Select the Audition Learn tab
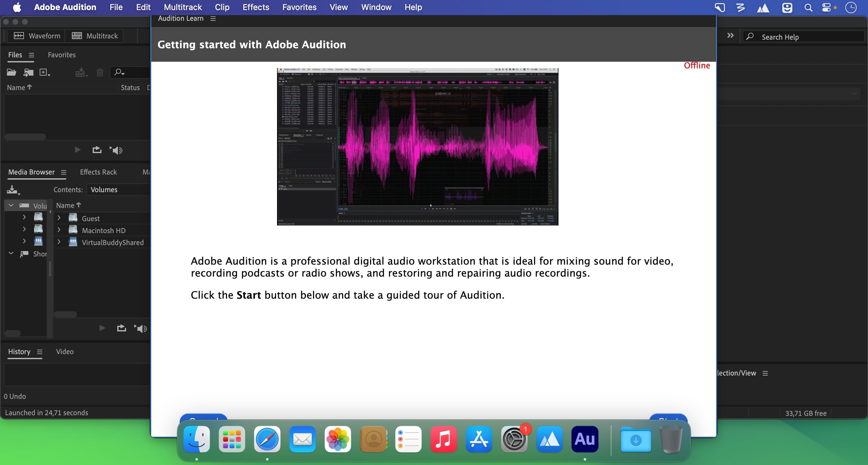Screen dimensions: 868x465 (x=181, y=19)
